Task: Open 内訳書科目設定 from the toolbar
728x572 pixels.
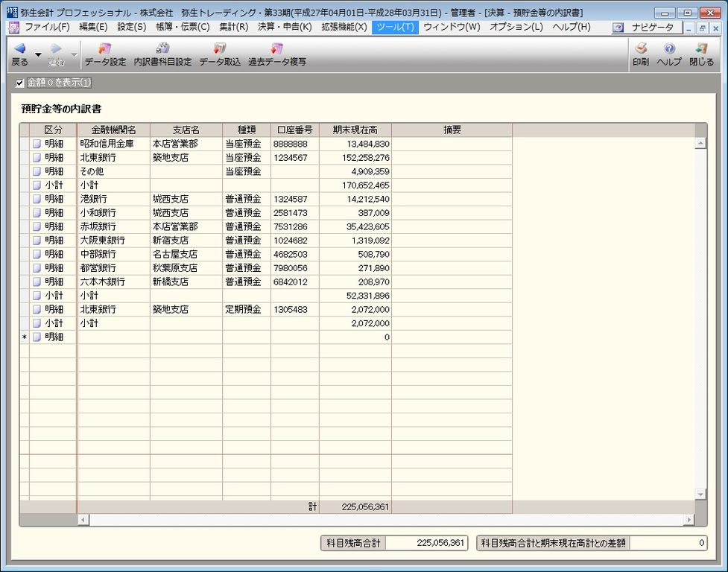Action: (x=162, y=55)
